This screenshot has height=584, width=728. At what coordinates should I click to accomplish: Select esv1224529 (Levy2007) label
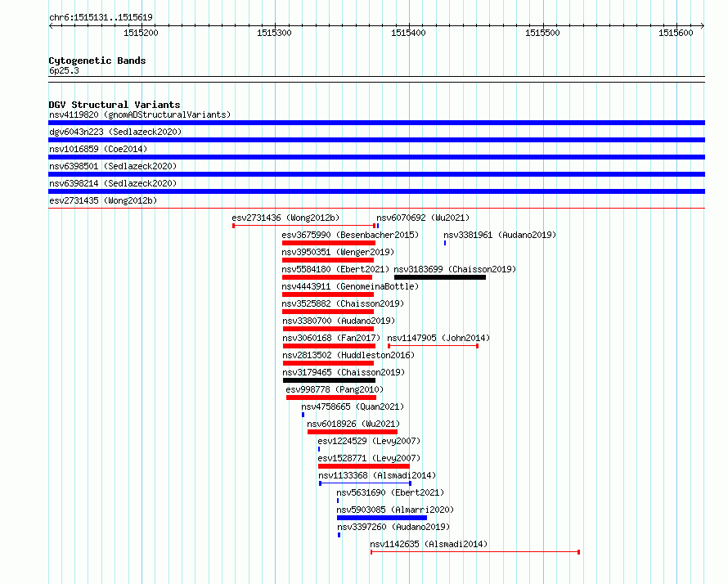pyautogui.click(x=369, y=441)
